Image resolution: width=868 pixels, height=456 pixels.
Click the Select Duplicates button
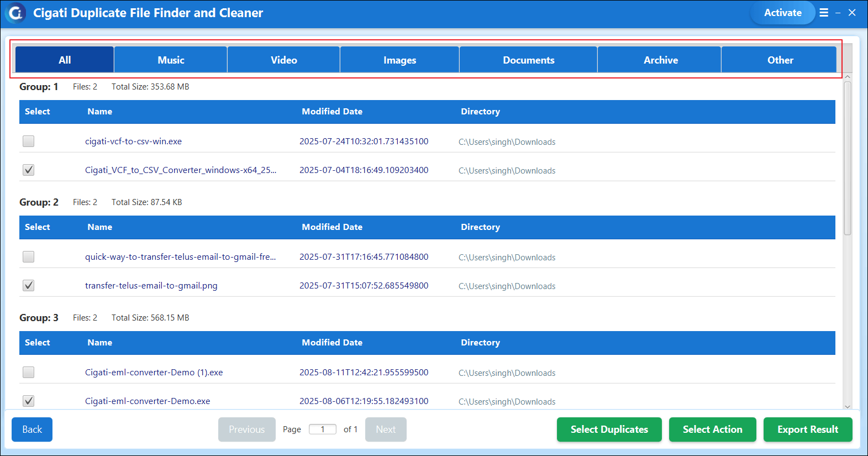pos(609,429)
